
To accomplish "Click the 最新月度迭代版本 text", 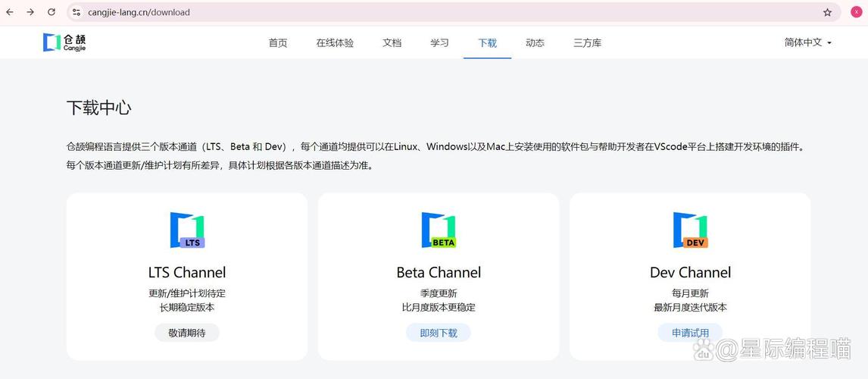I will tap(690, 307).
